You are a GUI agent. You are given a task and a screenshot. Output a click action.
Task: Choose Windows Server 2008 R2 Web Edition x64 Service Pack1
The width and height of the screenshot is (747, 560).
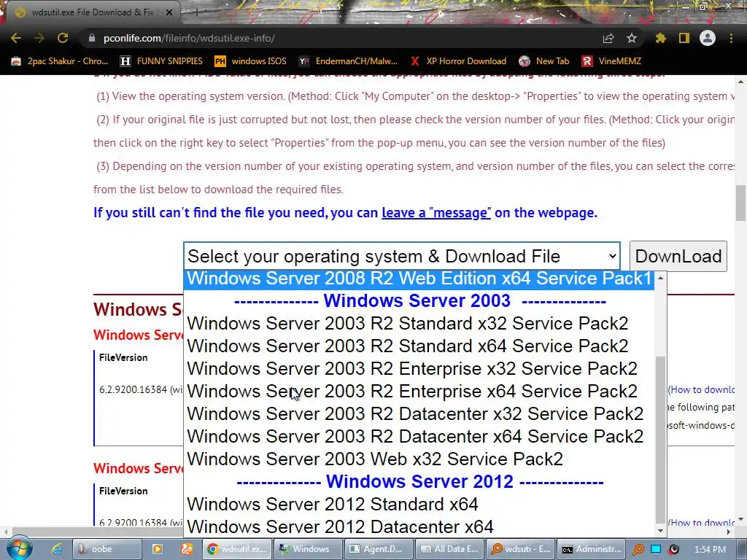coord(419,279)
